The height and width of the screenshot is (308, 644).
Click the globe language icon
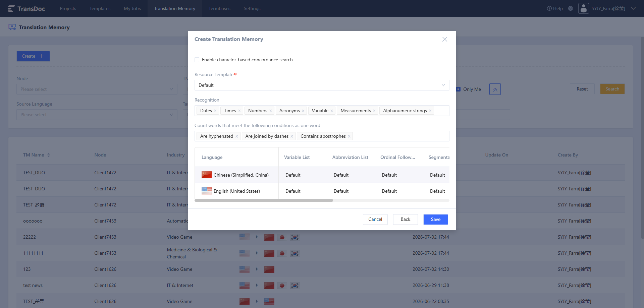click(x=571, y=8)
